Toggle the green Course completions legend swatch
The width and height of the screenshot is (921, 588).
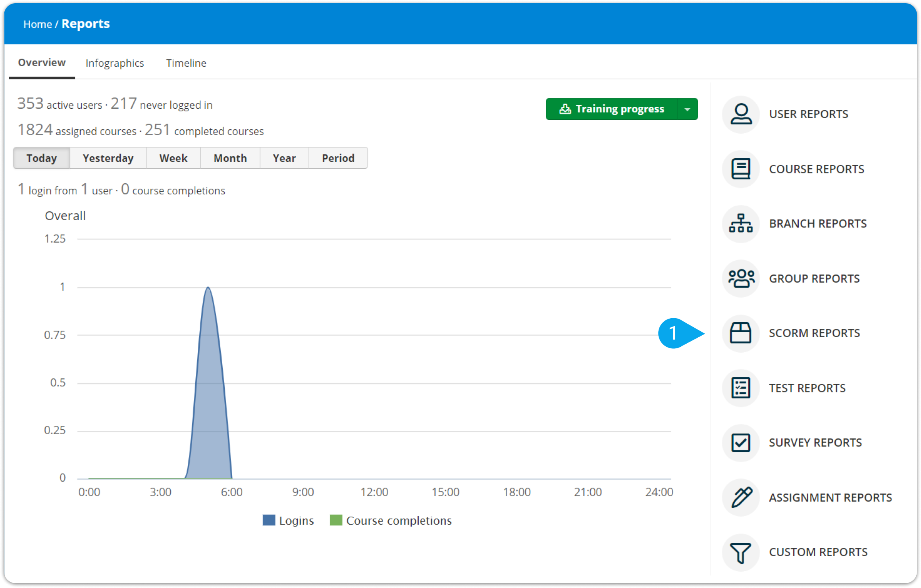point(336,520)
